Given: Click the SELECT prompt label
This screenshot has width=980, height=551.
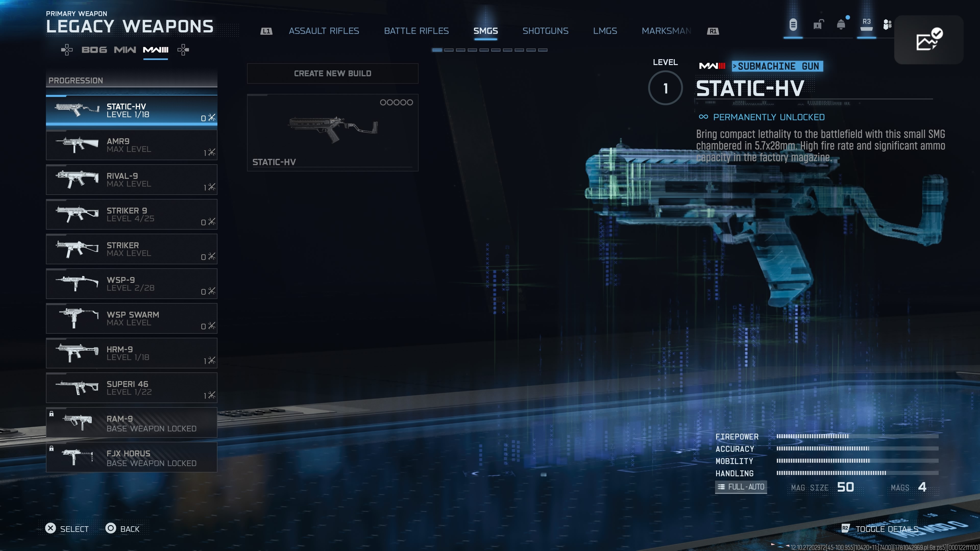Looking at the screenshot, I should (x=74, y=529).
